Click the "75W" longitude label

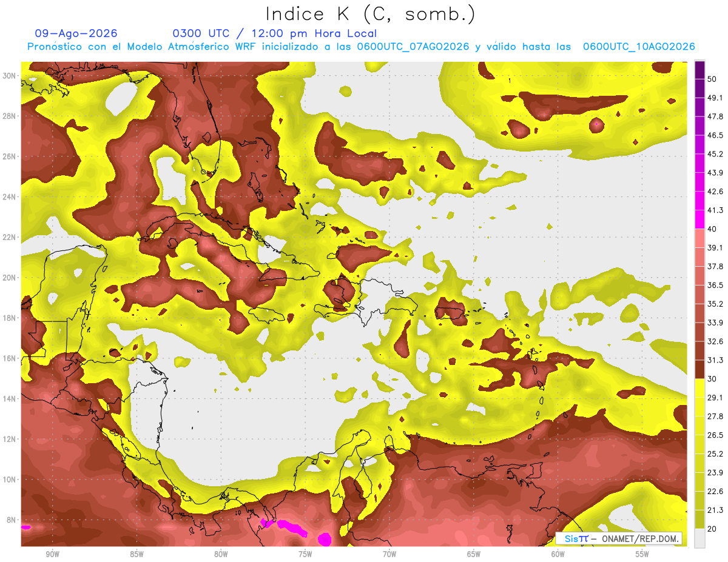[305, 554]
